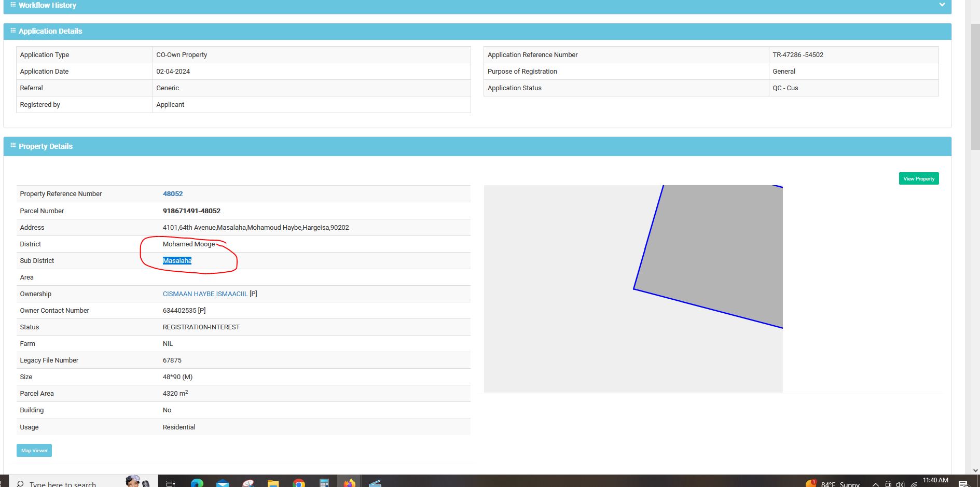This screenshot has width=980, height=487.
Task: Open the View Property button
Action: pos(918,178)
